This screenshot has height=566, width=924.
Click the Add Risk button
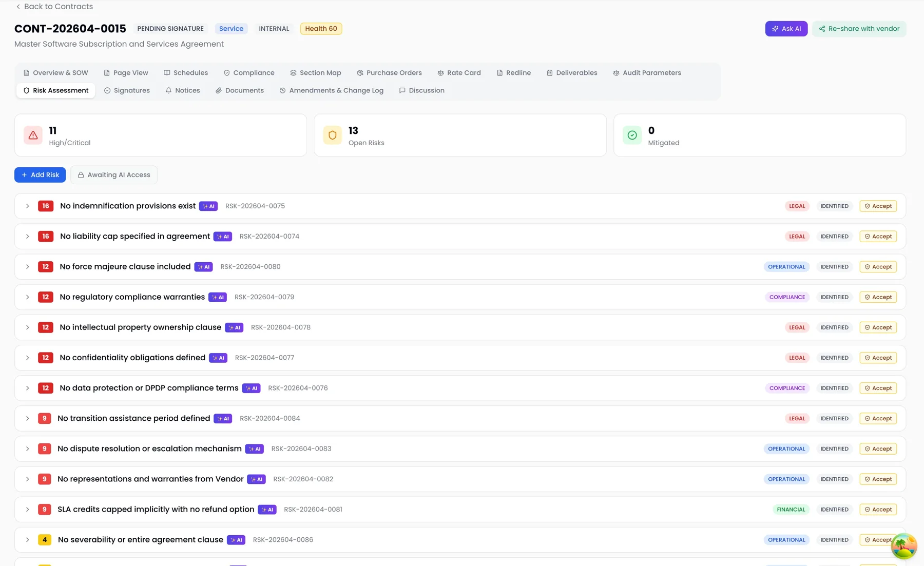coord(40,175)
